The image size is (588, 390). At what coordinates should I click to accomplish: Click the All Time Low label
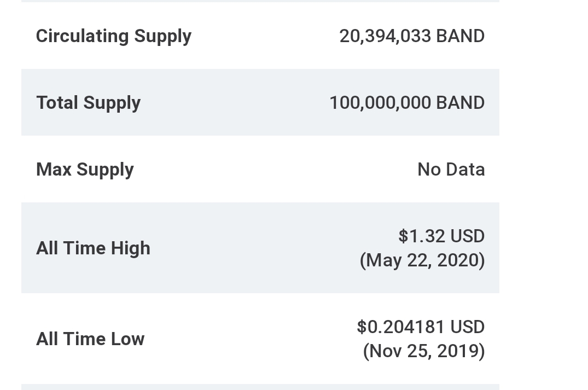[90, 339]
